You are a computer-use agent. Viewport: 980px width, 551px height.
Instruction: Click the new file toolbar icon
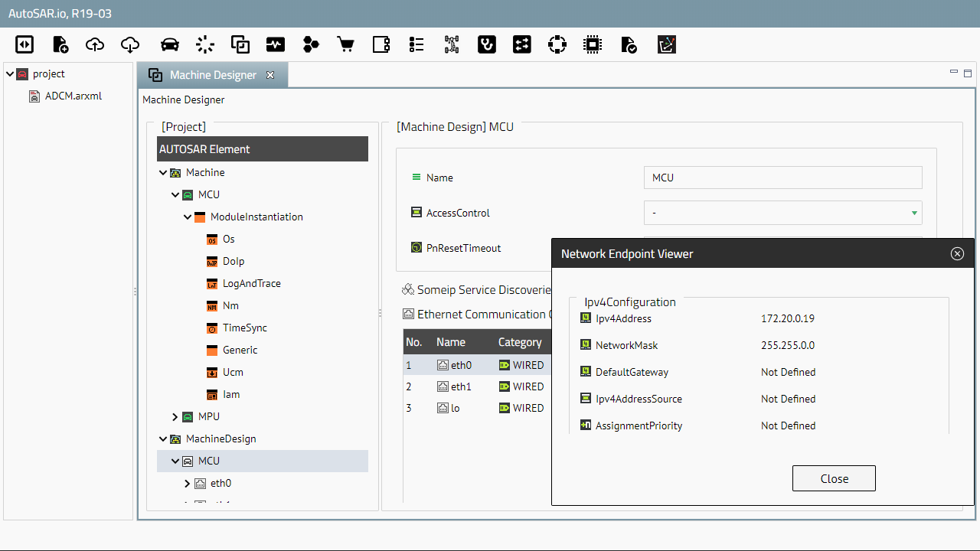click(x=60, y=44)
